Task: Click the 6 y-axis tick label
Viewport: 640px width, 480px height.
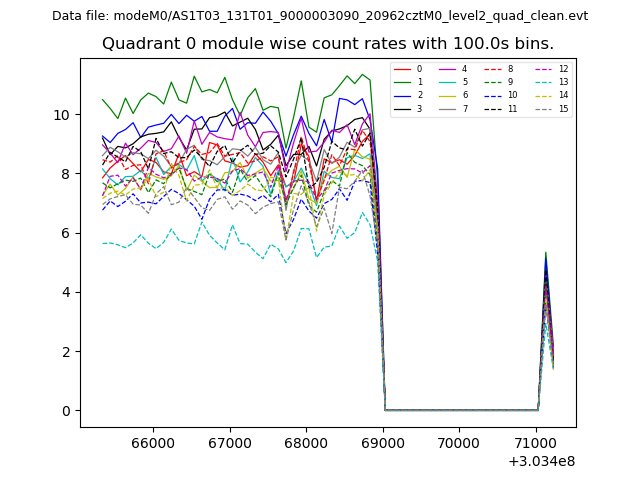Action: (66, 233)
